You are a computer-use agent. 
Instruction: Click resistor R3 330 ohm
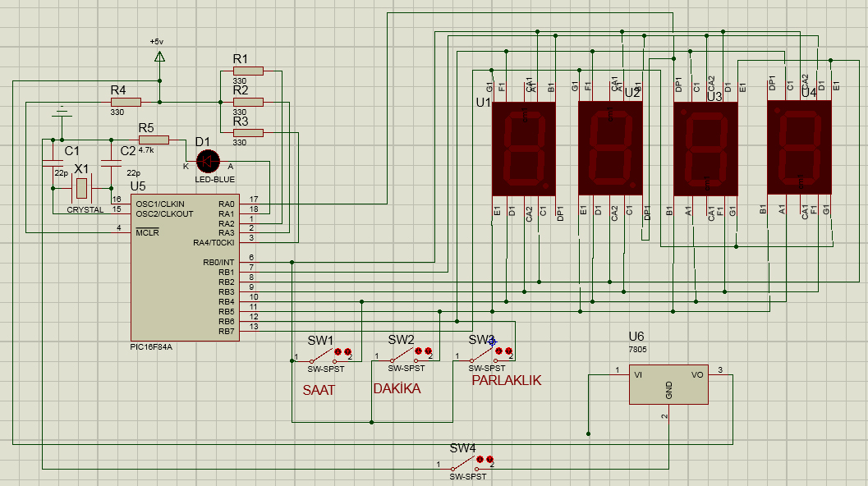pyautogui.click(x=248, y=133)
